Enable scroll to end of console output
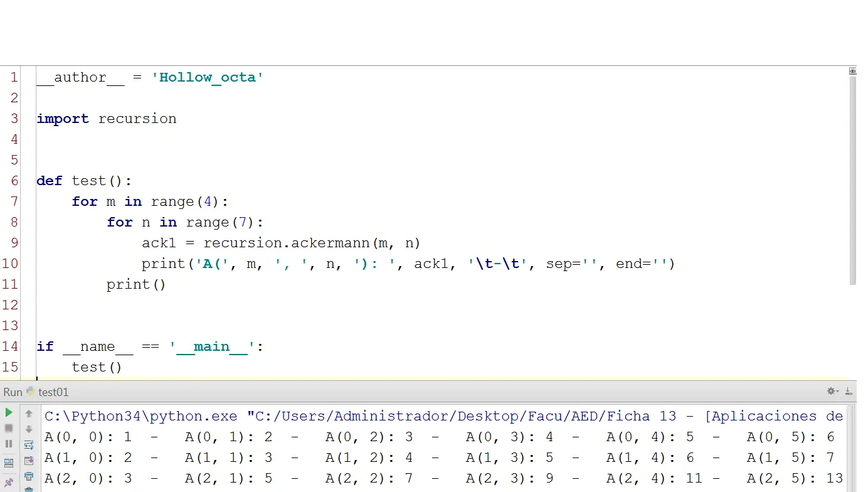Screen dimensions: 868x492 pyautogui.click(x=29, y=461)
